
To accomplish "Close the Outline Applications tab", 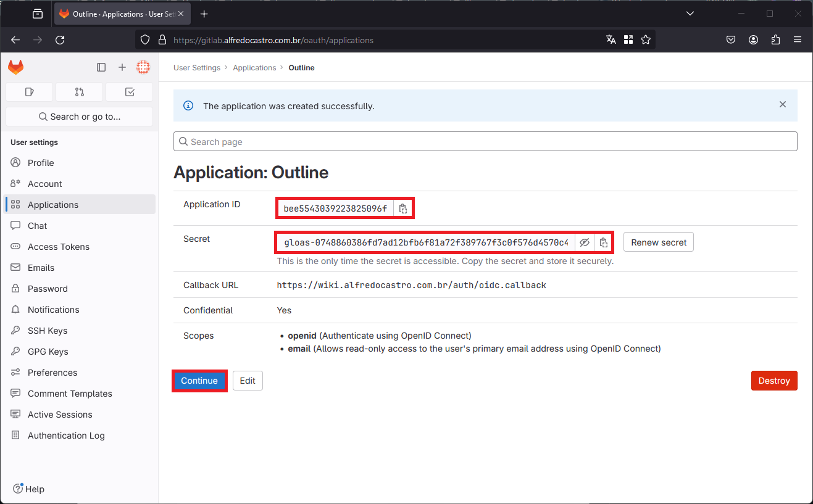I will (x=181, y=14).
